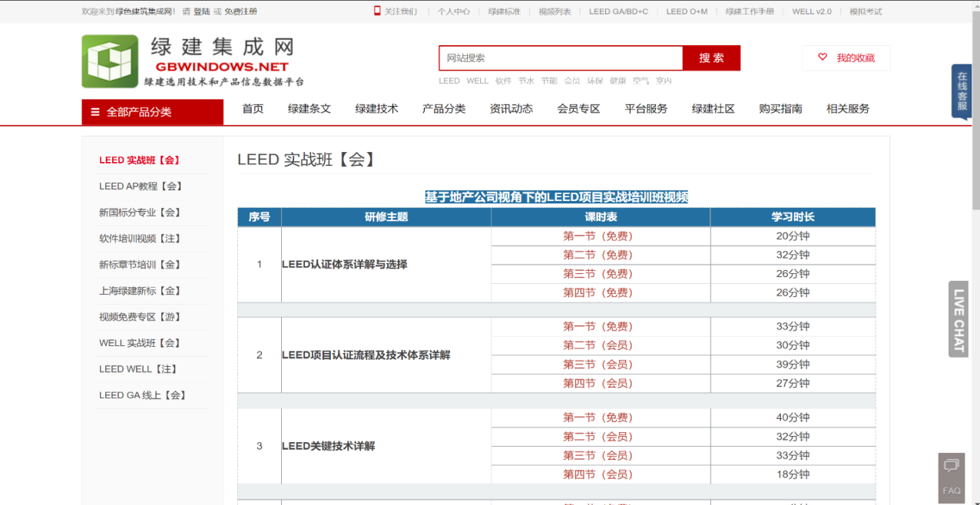Select 软件培训视频【注】in the sidebar
This screenshot has height=505, width=980.
tap(138, 239)
